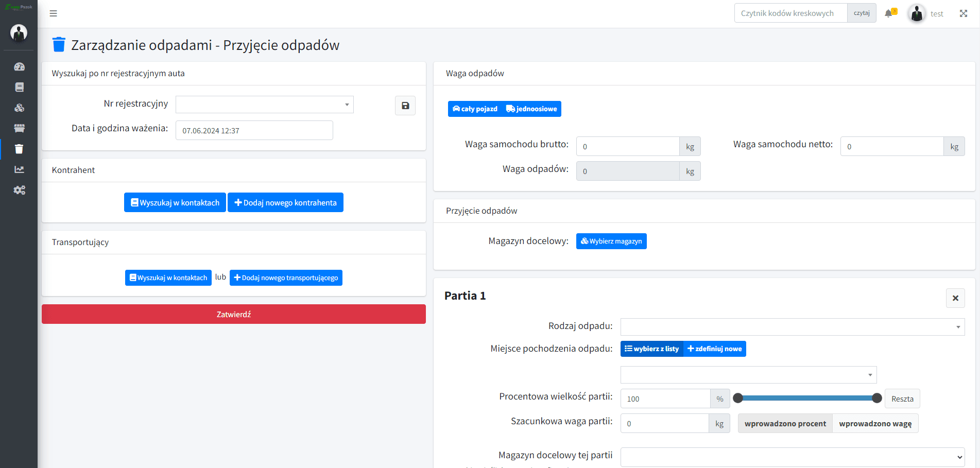Select 'wybierz z listy' origin option
This screenshot has width=980, height=468.
pyautogui.click(x=651, y=349)
